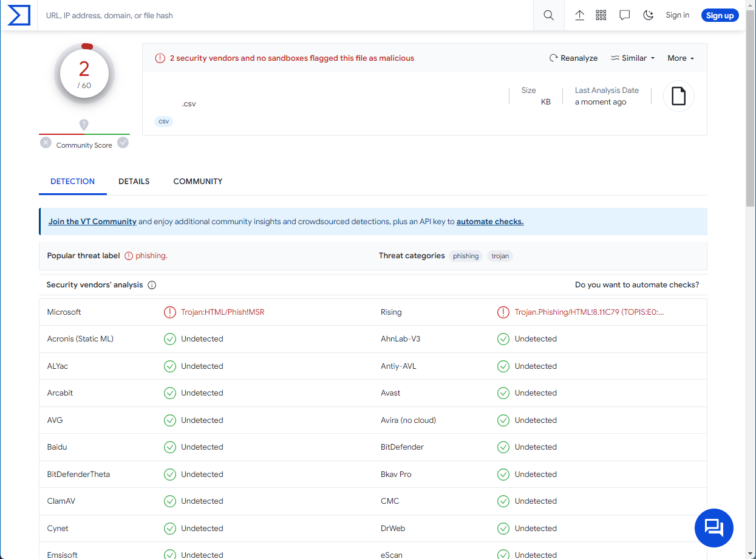Click the community score question marker
The height and width of the screenshot is (559, 756).
pos(84,125)
